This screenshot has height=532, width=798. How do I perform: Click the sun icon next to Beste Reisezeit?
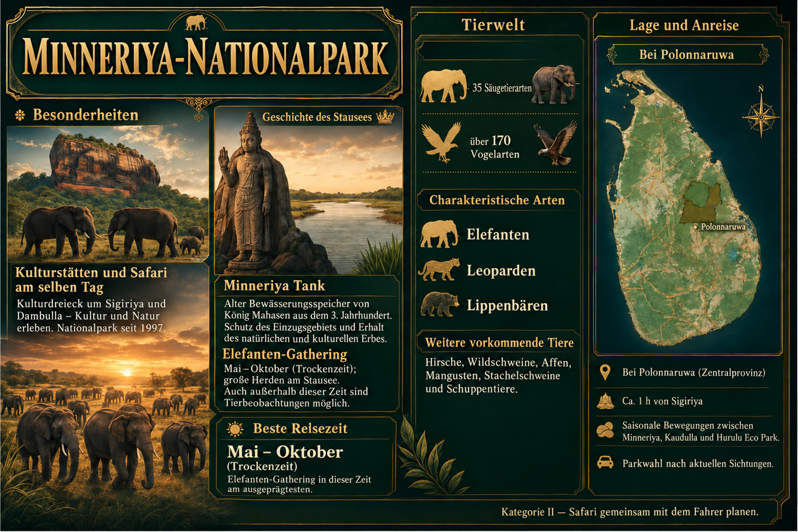(x=235, y=429)
